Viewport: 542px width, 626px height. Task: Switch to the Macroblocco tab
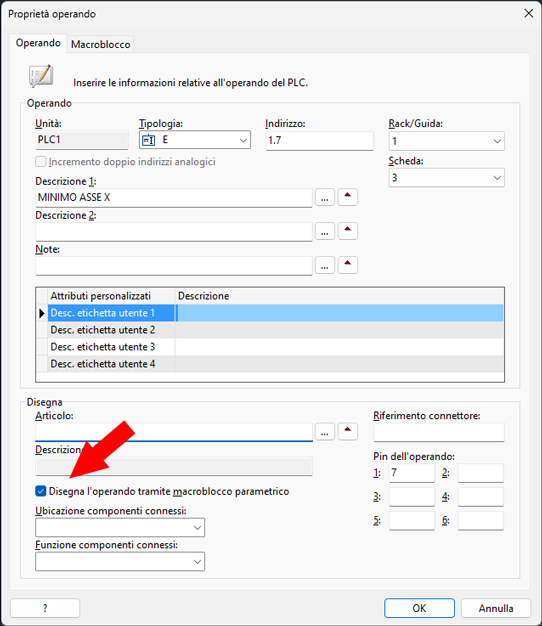tap(101, 44)
